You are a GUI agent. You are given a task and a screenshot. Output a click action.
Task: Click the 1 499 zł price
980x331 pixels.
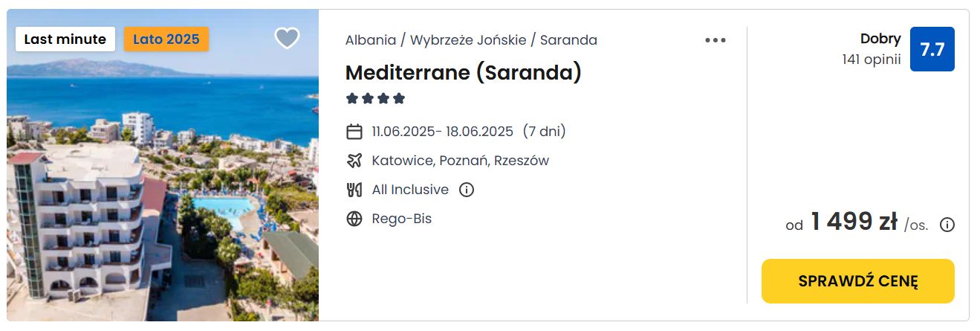click(854, 222)
